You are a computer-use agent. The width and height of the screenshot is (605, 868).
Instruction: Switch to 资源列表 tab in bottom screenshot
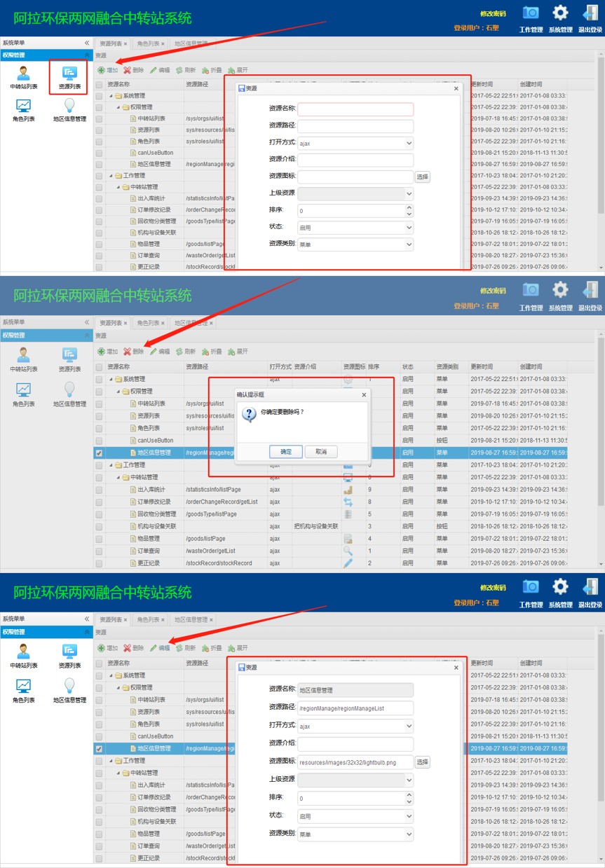[110, 620]
